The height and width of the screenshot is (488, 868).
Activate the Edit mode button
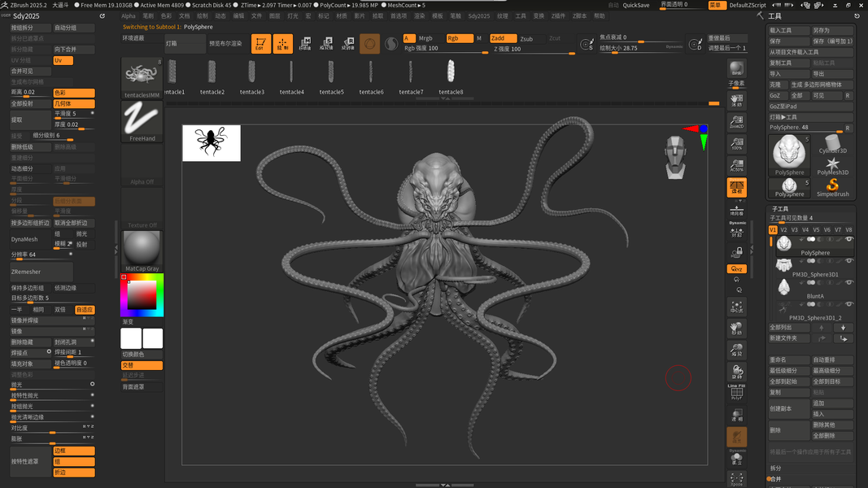click(x=260, y=44)
